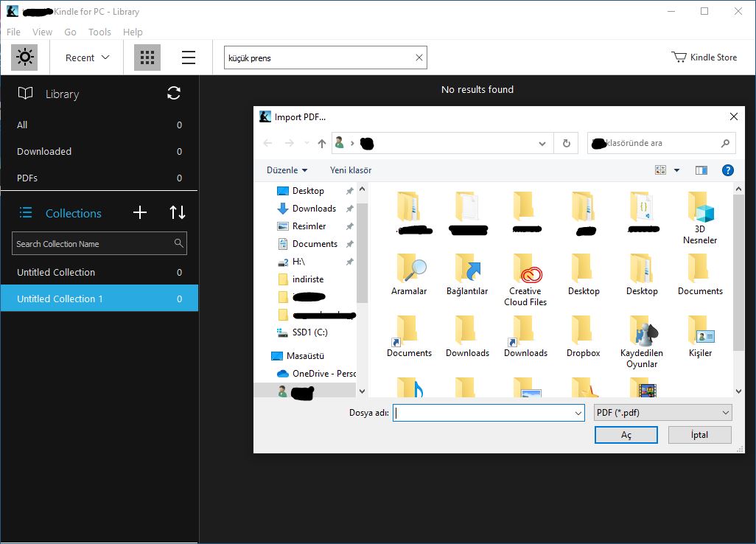Open the Düzenle dropdown menu
756x544 pixels.
[x=287, y=170]
